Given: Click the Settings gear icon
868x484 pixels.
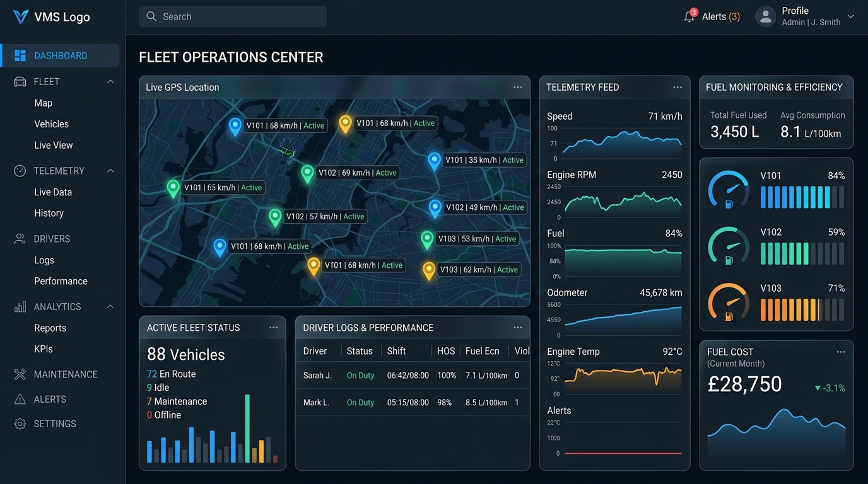Looking at the screenshot, I should [x=20, y=423].
